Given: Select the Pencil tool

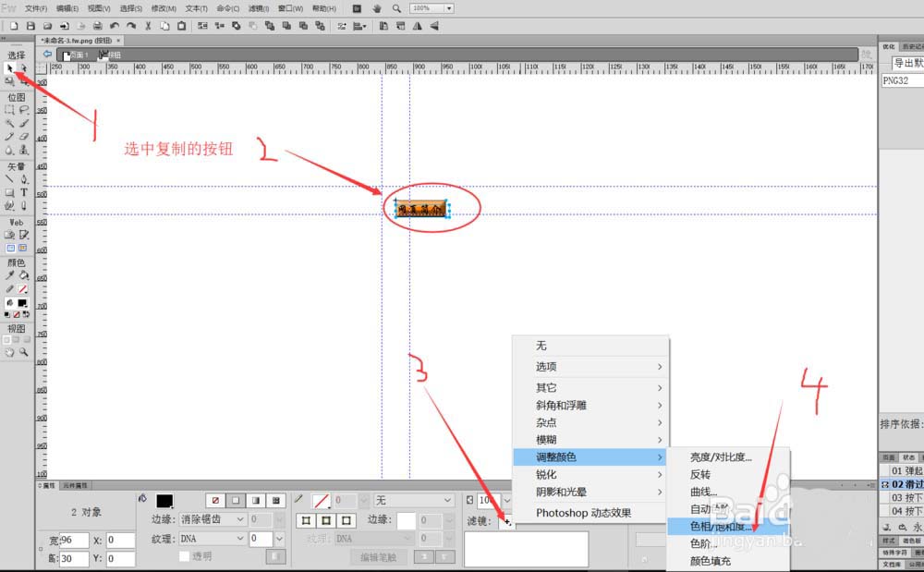Looking at the screenshot, I should (x=9, y=137).
